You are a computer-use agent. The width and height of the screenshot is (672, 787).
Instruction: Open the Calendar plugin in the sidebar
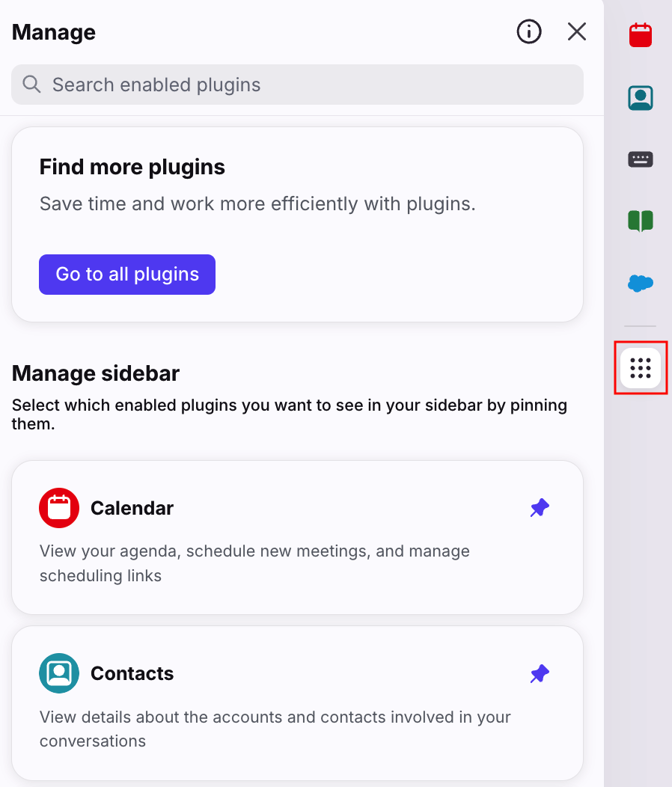pos(641,35)
